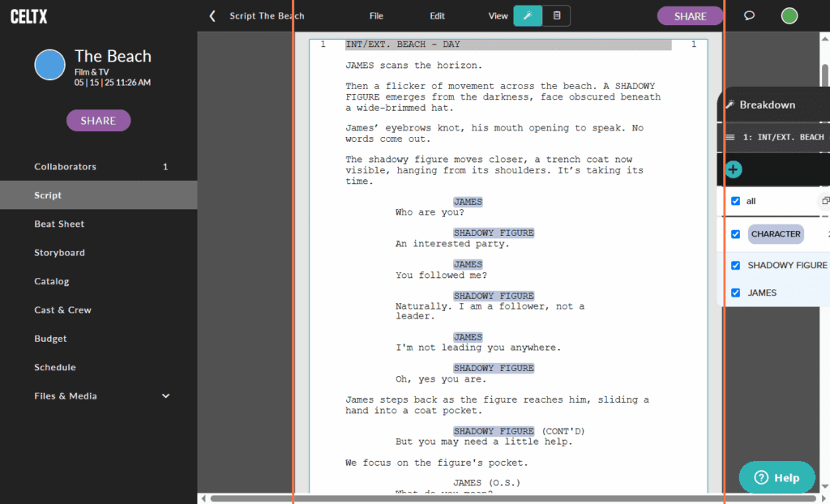The width and height of the screenshot is (830, 504).
Task: Click the green account avatar icon
Action: point(789,15)
